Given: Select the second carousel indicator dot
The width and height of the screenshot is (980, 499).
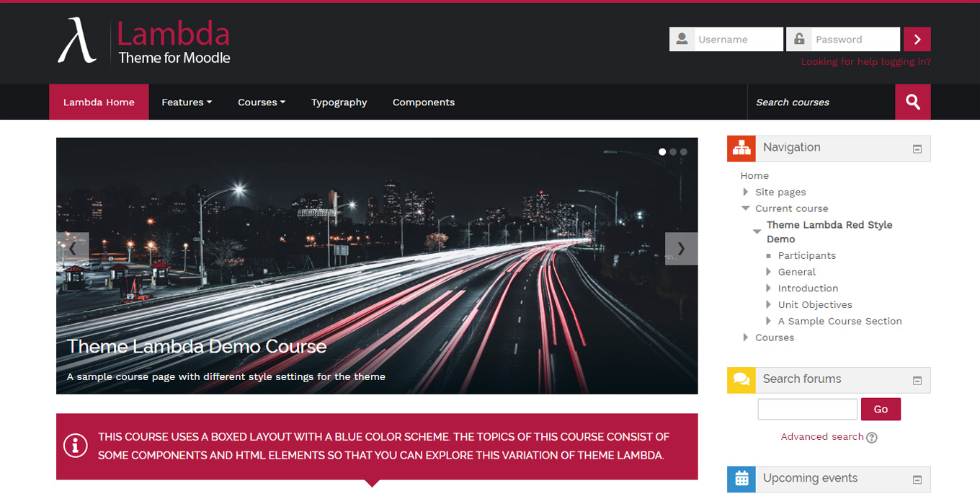Looking at the screenshot, I should (x=672, y=151).
